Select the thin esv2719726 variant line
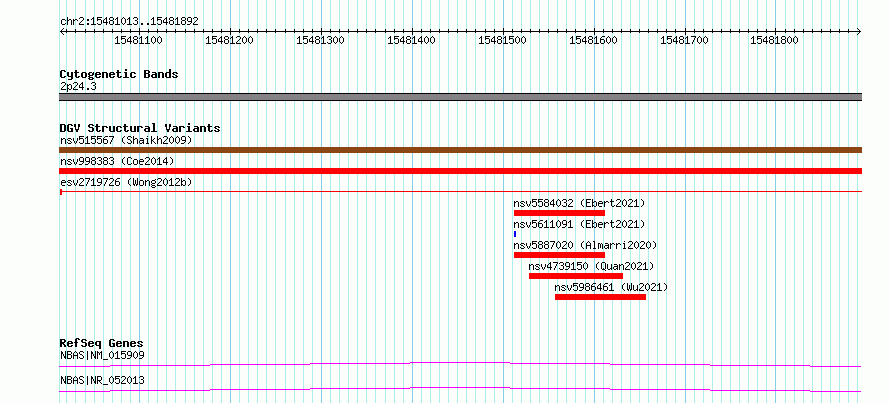This screenshot has width=890, height=403. pyautogui.click(x=460, y=192)
